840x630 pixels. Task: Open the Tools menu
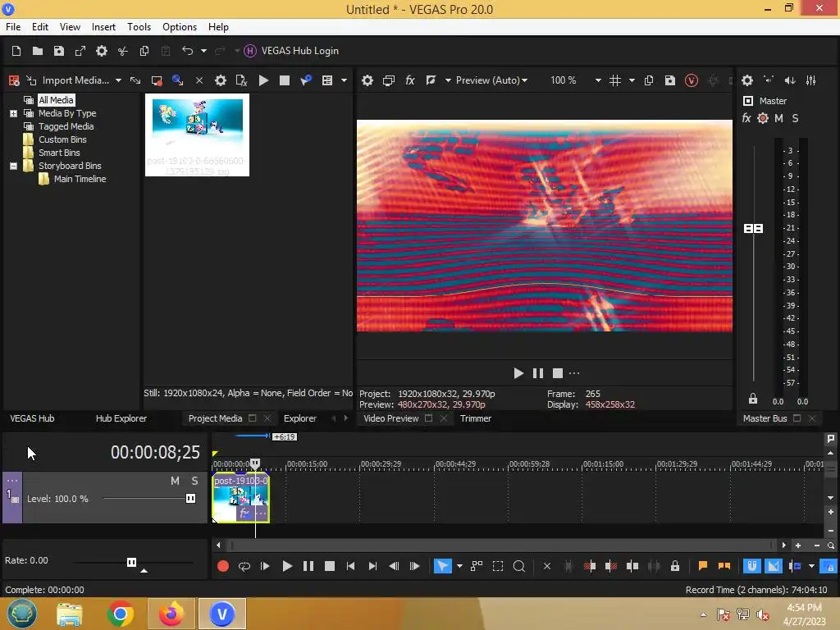click(x=139, y=27)
